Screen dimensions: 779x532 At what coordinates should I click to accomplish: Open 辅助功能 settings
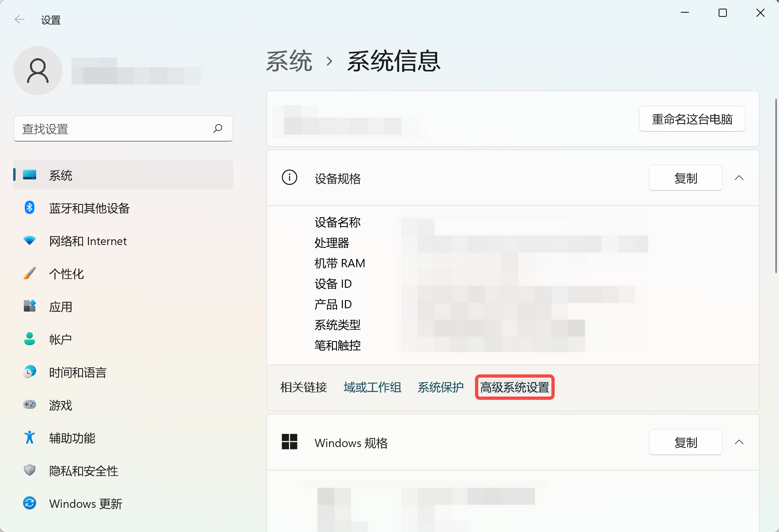(x=123, y=438)
